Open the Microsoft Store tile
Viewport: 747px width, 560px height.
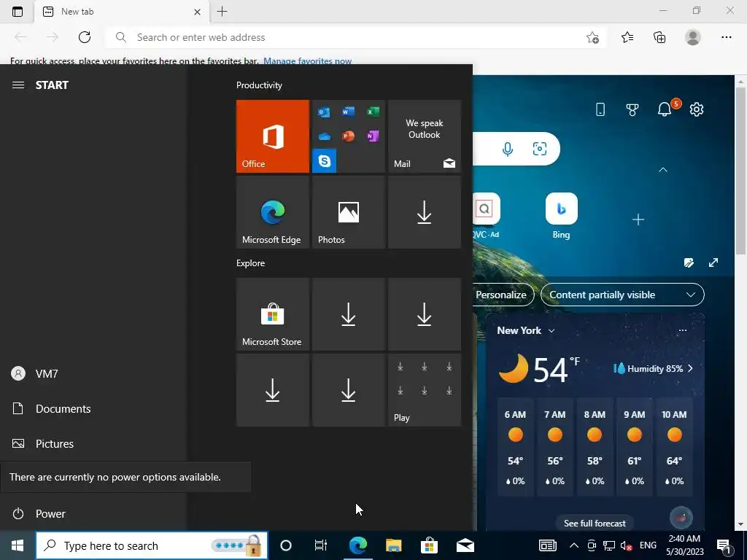click(273, 314)
